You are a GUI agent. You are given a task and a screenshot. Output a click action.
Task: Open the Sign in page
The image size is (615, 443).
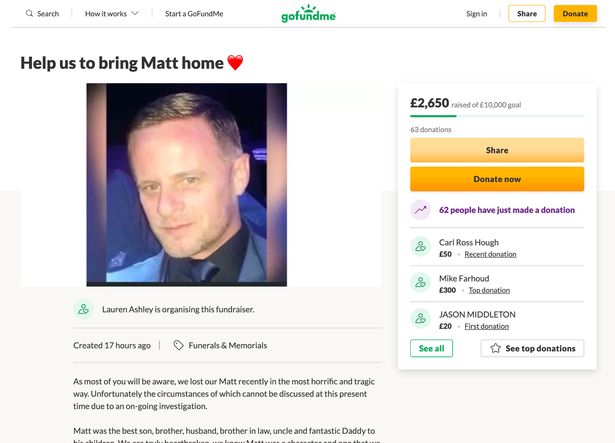click(476, 14)
